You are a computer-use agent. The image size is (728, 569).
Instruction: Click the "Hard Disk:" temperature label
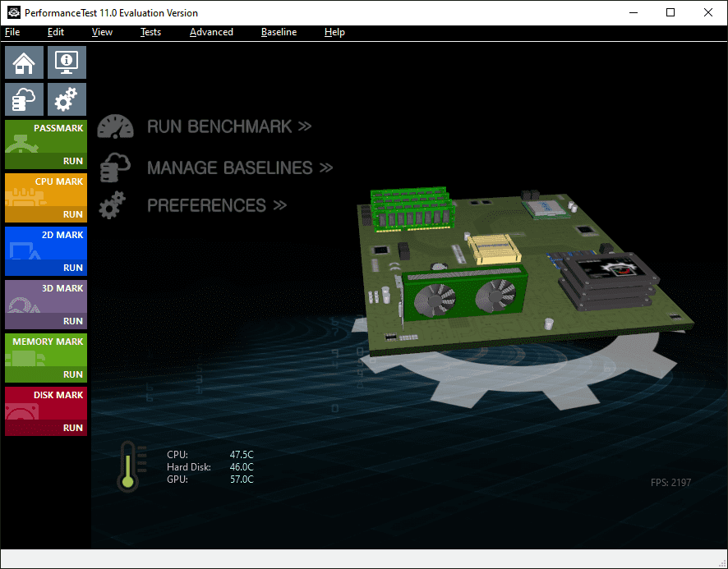point(189,467)
